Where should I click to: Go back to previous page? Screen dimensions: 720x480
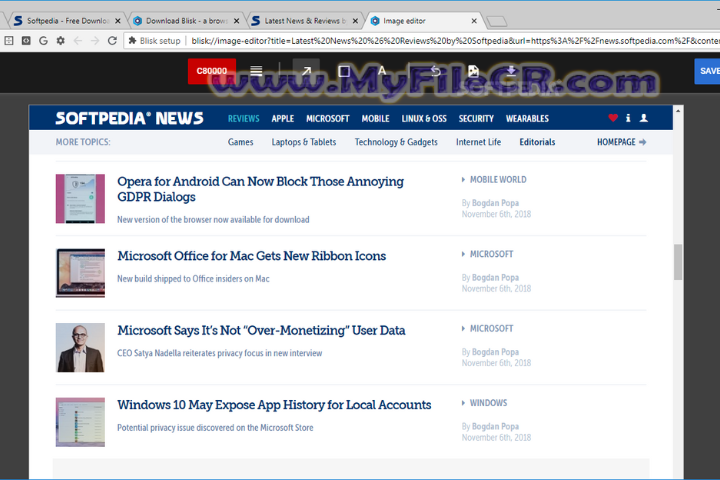[x=78, y=40]
